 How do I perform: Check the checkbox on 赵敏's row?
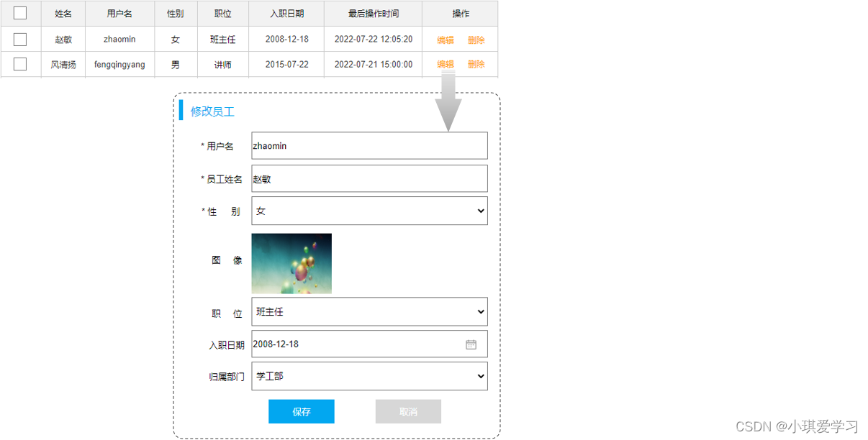tap(19, 39)
